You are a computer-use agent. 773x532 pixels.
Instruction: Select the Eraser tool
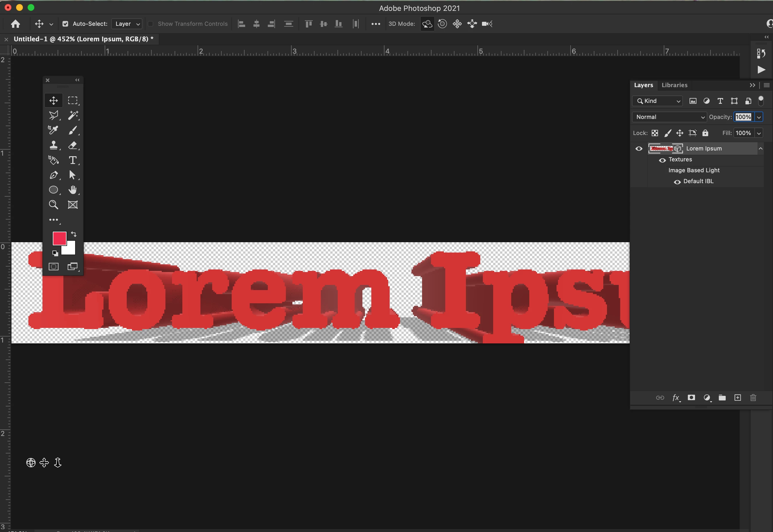pos(73,145)
